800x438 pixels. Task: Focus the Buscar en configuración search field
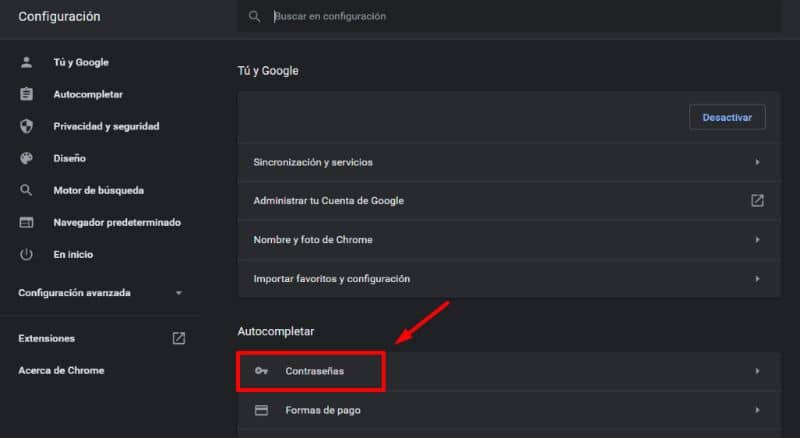click(x=509, y=16)
